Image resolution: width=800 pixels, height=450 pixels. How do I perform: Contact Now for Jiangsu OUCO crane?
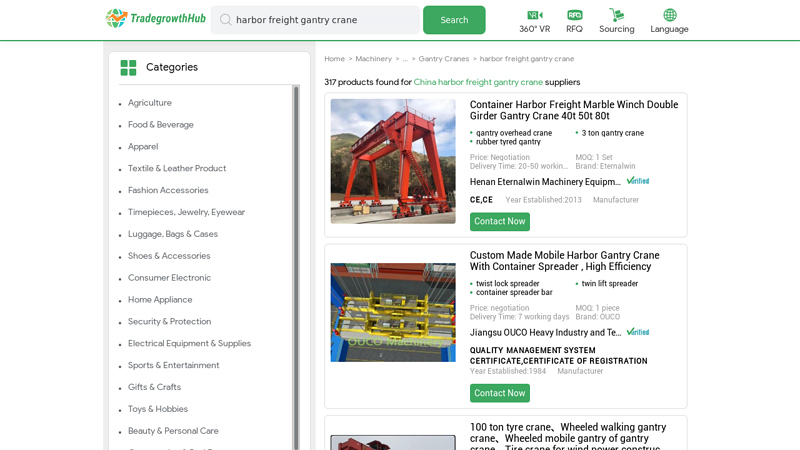499,393
